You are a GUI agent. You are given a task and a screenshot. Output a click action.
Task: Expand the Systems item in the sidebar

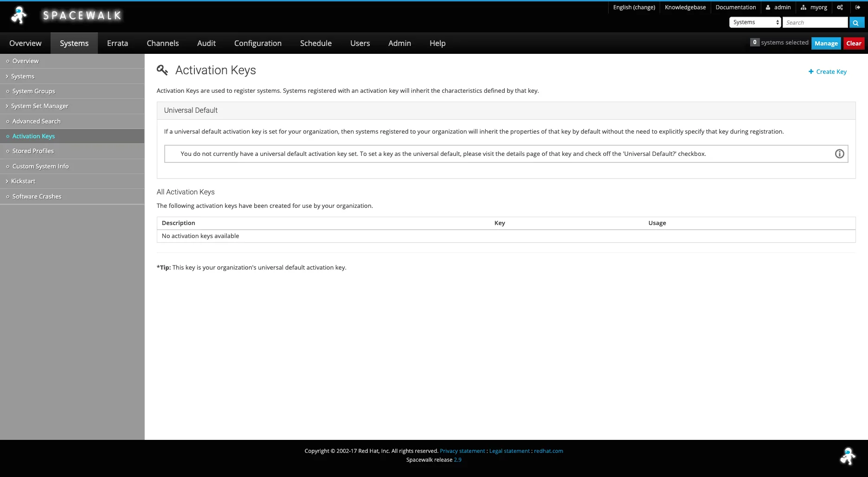tap(23, 76)
